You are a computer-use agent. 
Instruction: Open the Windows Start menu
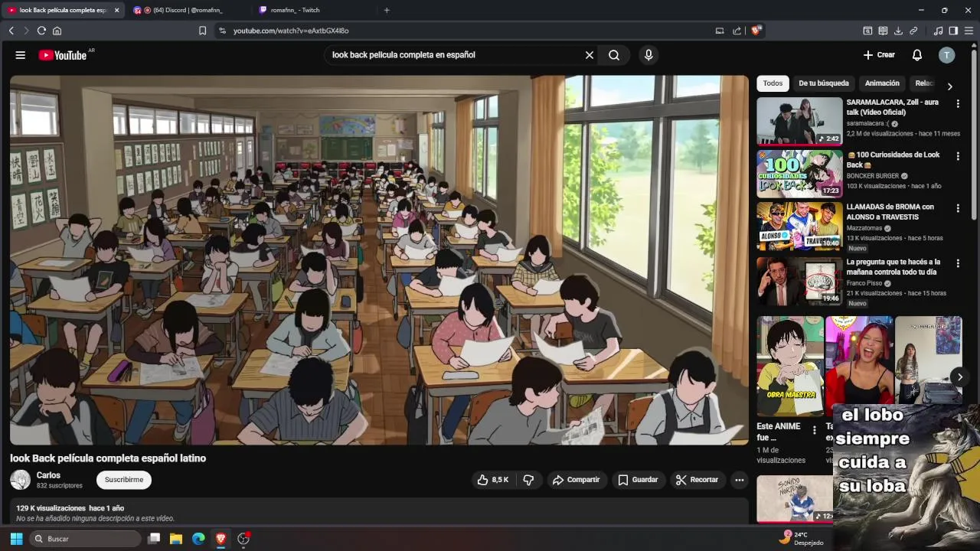(x=16, y=539)
